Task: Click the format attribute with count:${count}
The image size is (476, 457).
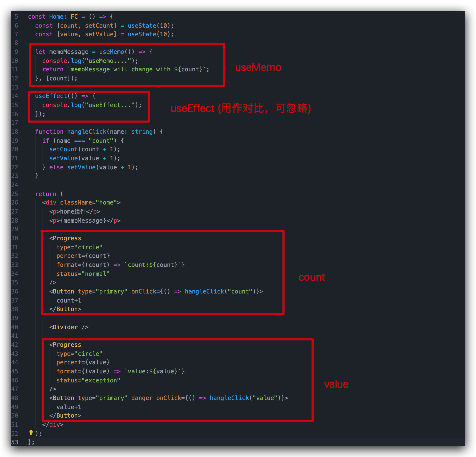Action: click(x=120, y=265)
